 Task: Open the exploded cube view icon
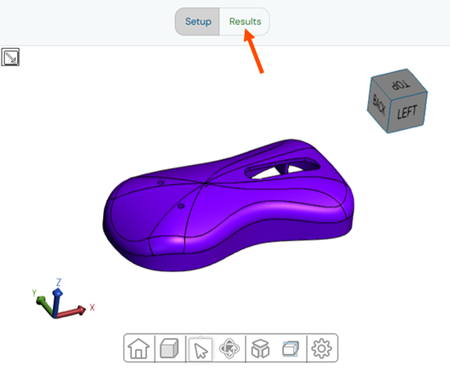[x=260, y=349]
